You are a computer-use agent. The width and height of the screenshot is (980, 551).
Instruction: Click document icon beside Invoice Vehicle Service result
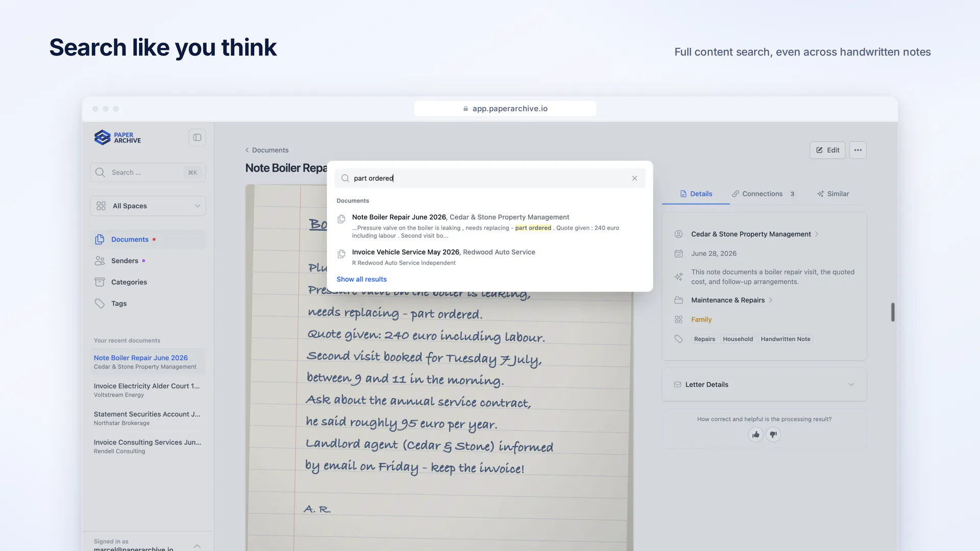pyautogui.click(x=341, y=254)
